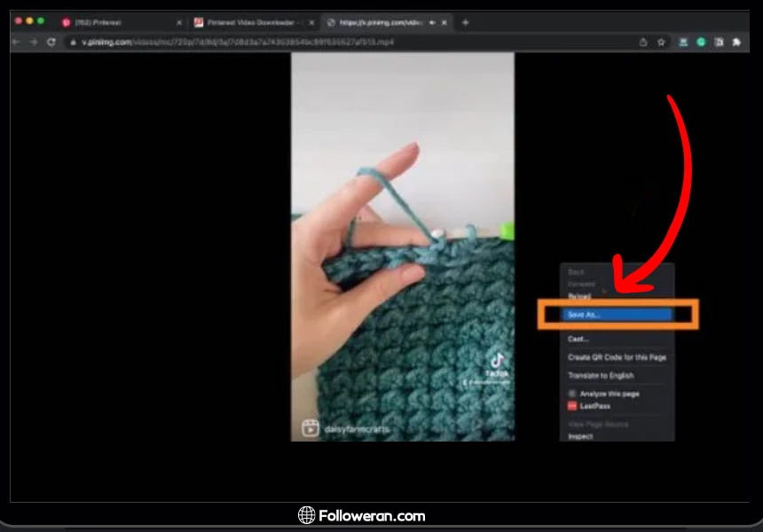This screenshot has width=763, height=532.
Task: Click the share icon in address bar
Action: (642, 42)
